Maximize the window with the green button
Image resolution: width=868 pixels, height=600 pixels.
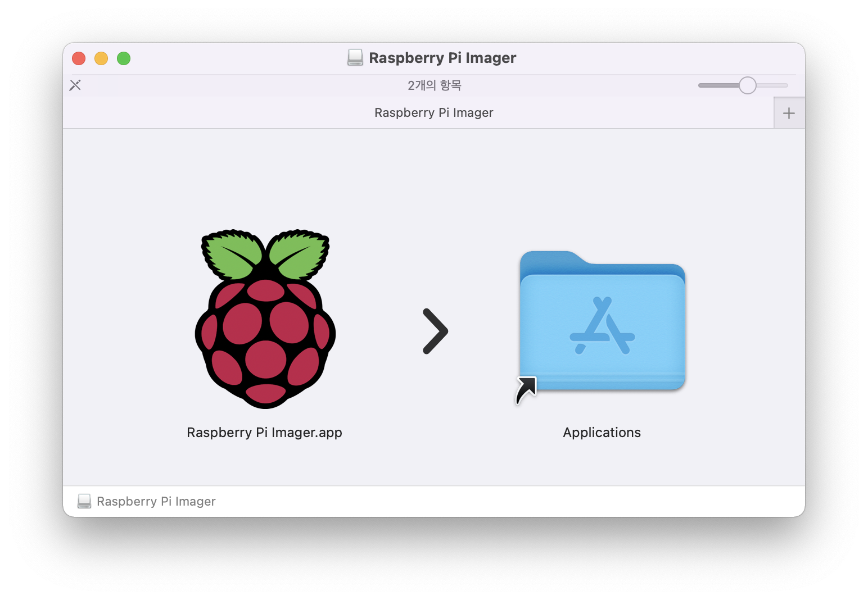pyautogui.click(x=124, y=58)
